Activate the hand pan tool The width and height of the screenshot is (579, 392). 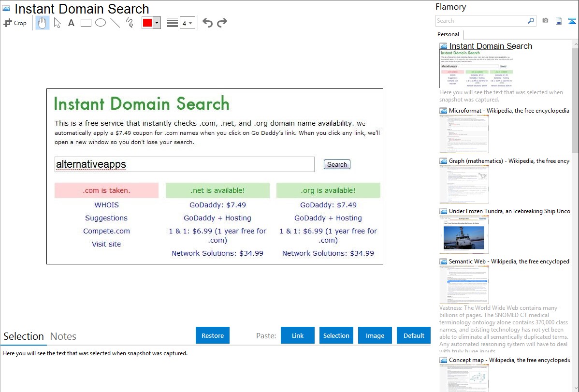[42, 23]
